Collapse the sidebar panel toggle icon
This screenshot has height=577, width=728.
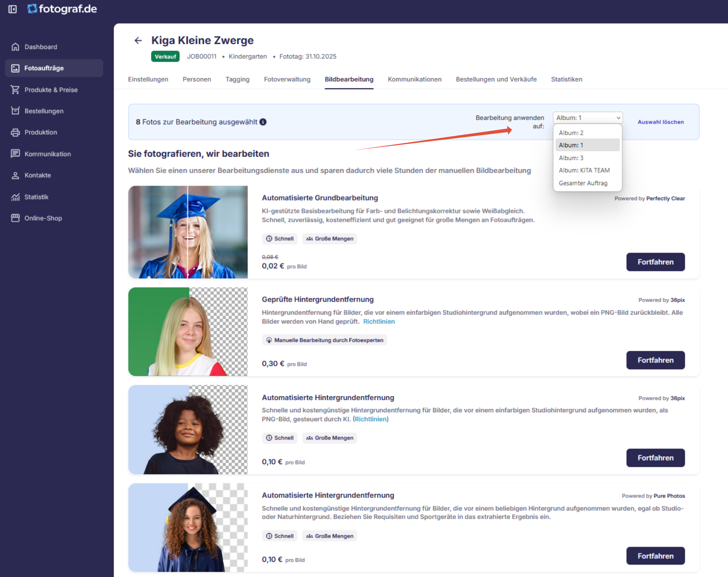(x=12, y=9)
